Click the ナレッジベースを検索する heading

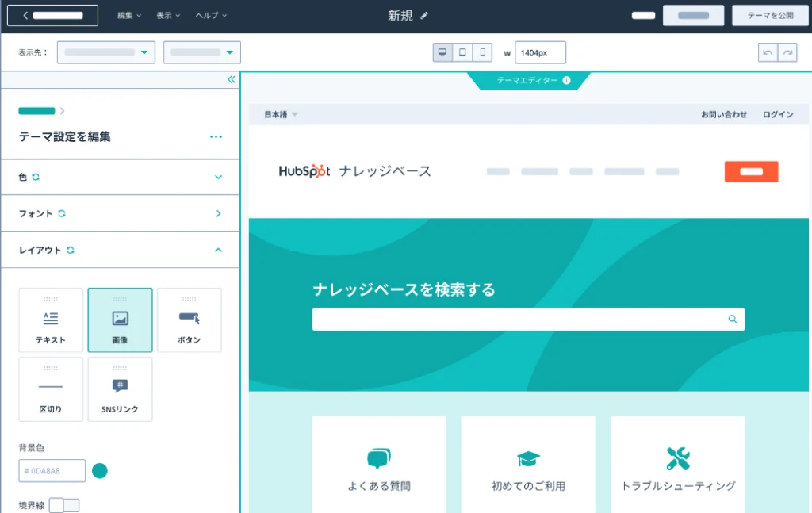click(x=404, y=289)
